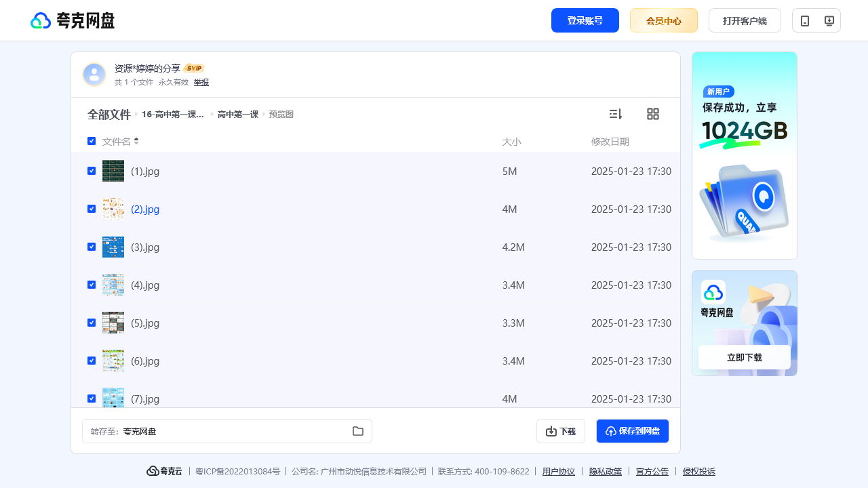This screenshot has height=488, width=868.
Task: Click the 5M size value
Action: coord(509,171)
